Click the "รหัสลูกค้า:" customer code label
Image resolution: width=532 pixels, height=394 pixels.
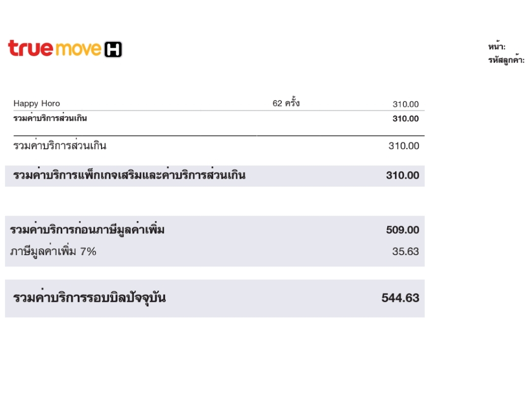(x=506, y=60)
